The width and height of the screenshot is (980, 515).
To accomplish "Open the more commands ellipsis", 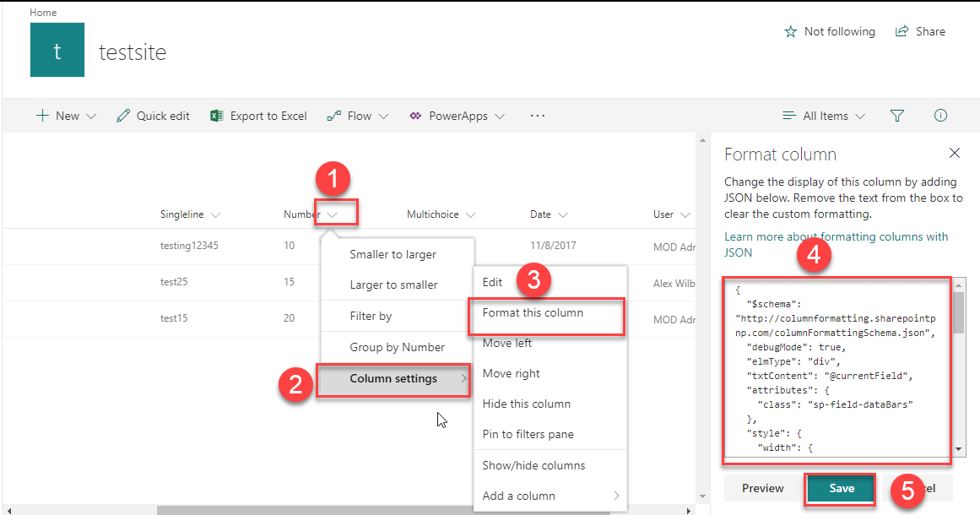I will 537,116.
